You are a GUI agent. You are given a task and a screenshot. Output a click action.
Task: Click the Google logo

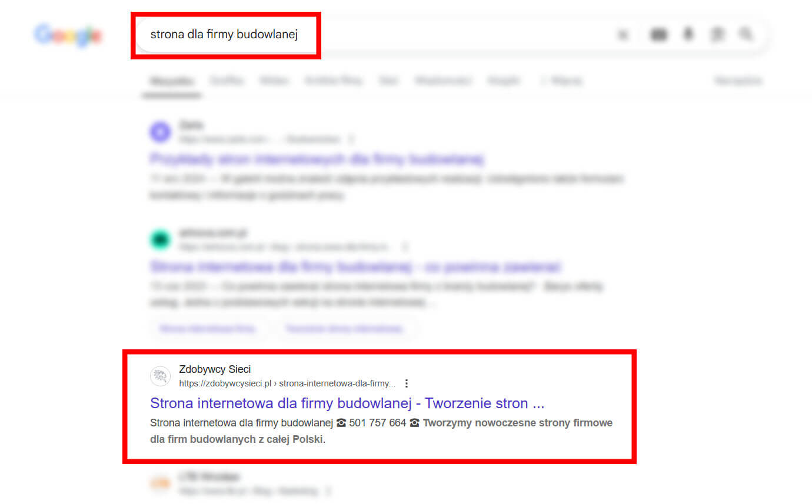click(68, 35)
